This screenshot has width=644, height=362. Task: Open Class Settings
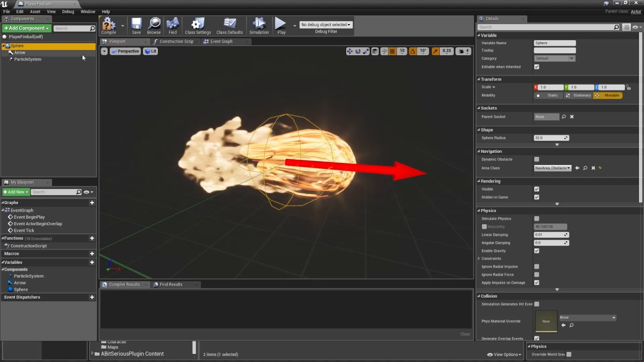(198, 26)
